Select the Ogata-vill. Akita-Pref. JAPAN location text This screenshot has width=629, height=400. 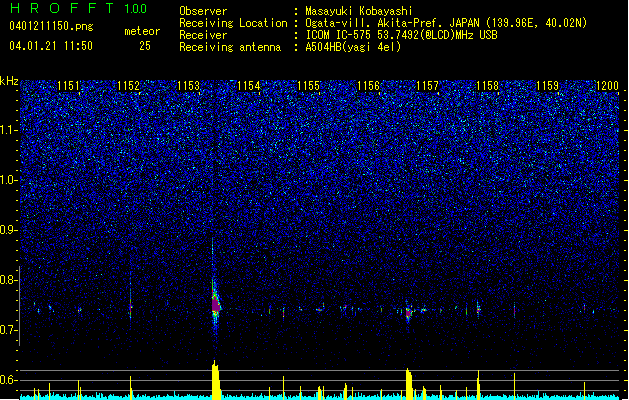[x=446, y=23]
